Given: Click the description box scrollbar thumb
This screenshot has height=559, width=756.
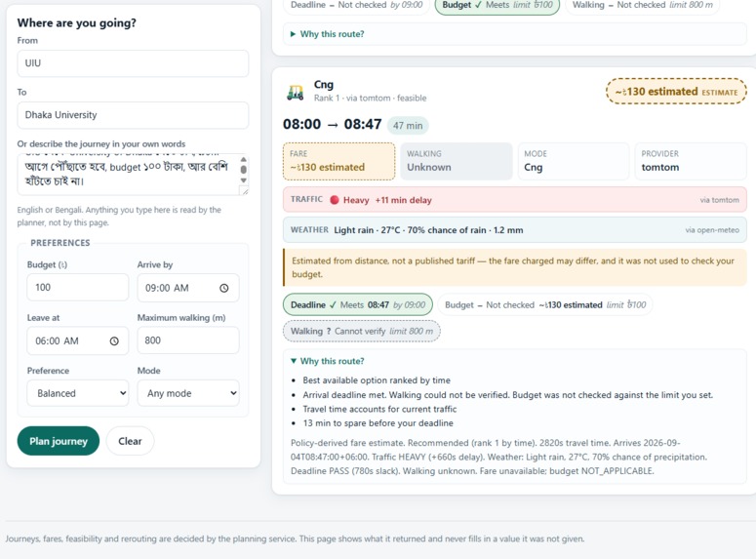Looking at the screenshot, I should pos(244,170).
